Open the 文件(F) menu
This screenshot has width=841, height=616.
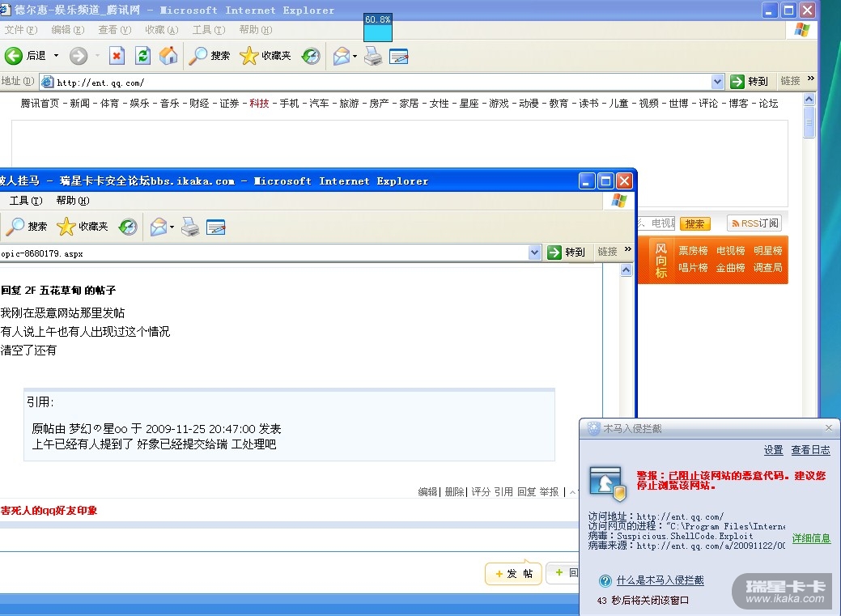pyautogui.click(x=21, y=29)
